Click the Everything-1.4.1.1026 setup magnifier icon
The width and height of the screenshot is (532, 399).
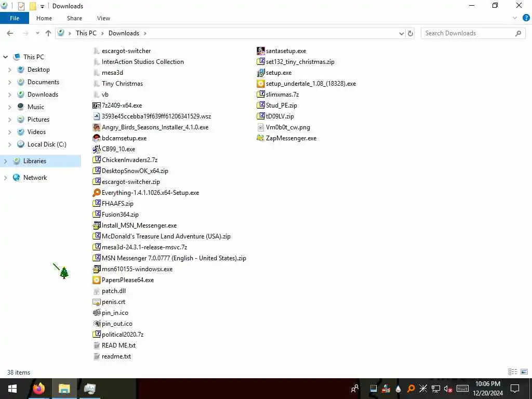pos(96,193)
